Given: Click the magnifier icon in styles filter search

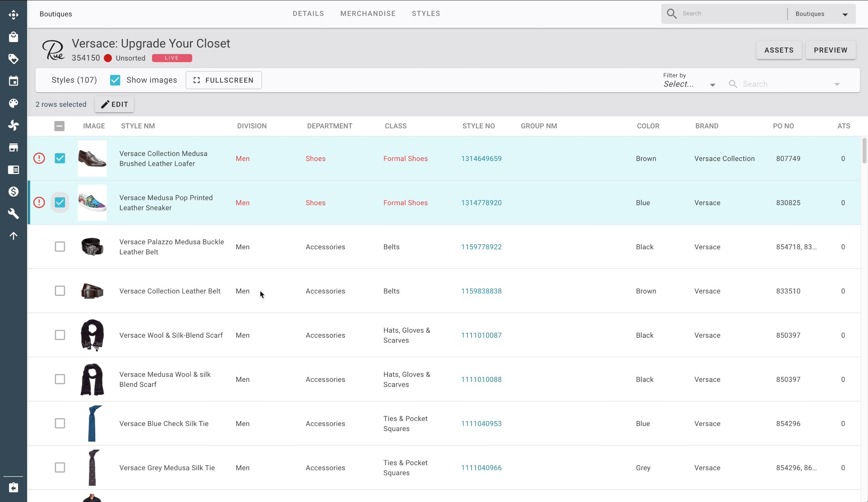Looking at the screenshot, I should pyautogui.click(x=733, y=84).
